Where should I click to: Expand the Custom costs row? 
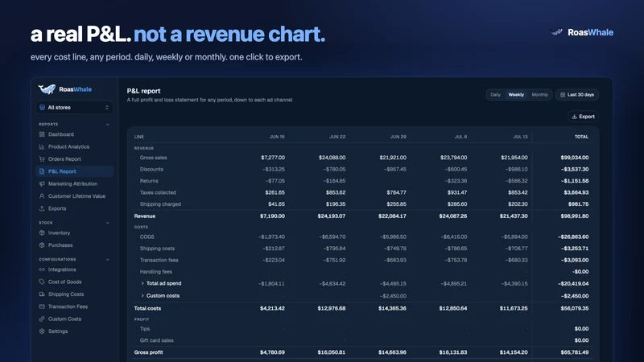coord(142,295)
